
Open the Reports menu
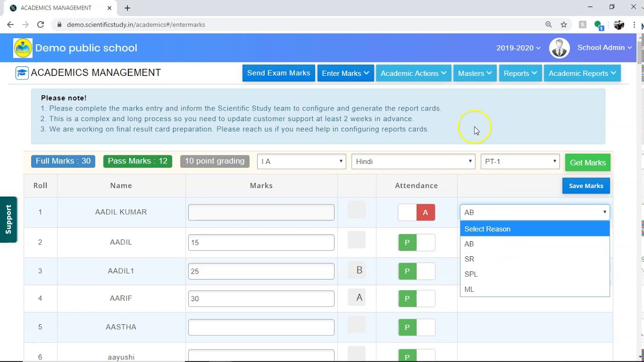pos(520,73)
